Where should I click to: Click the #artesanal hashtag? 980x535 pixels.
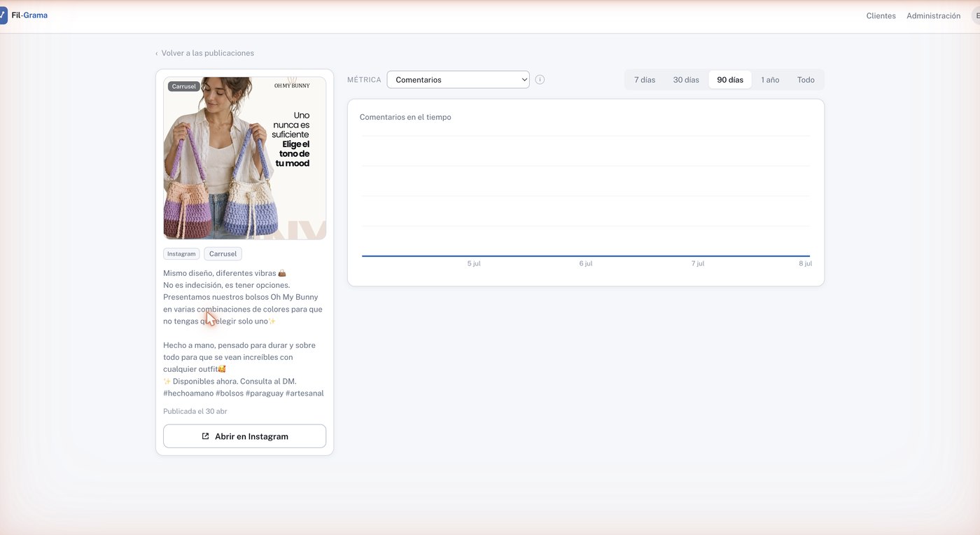pos(304,394)
